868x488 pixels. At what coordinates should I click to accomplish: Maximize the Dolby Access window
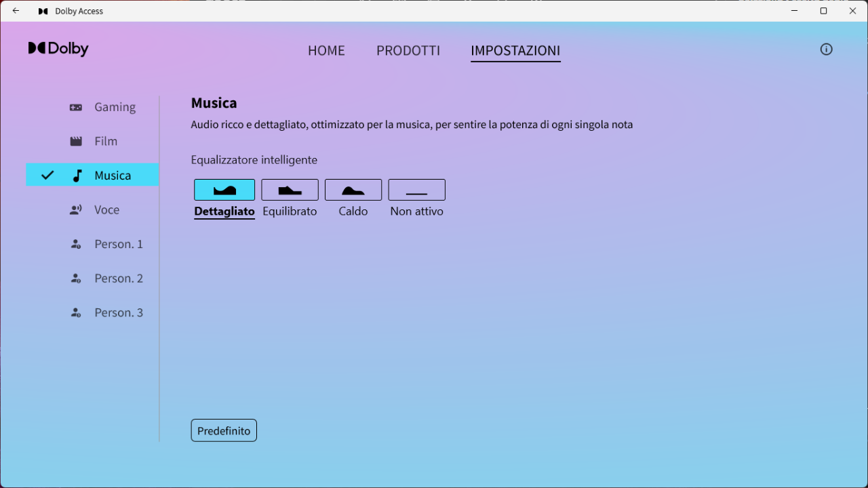click(x=824, y=11)
